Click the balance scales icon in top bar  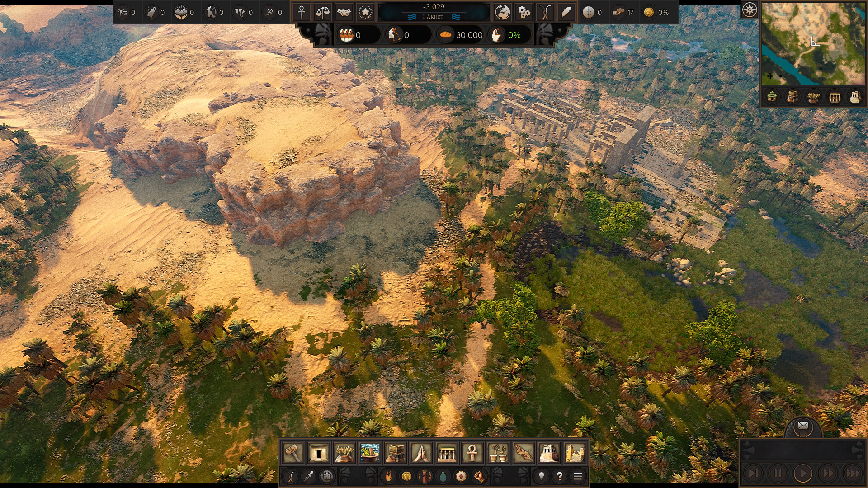point(322,12)
